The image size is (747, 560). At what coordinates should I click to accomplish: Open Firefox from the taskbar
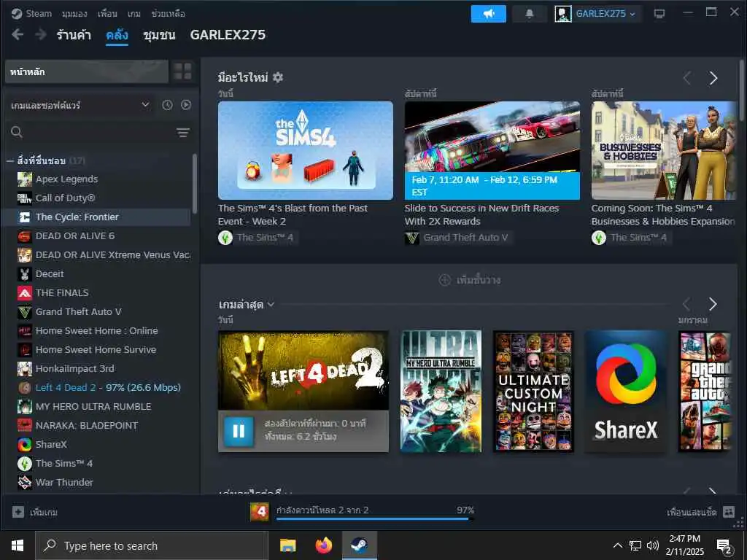[x=324, y=545]
